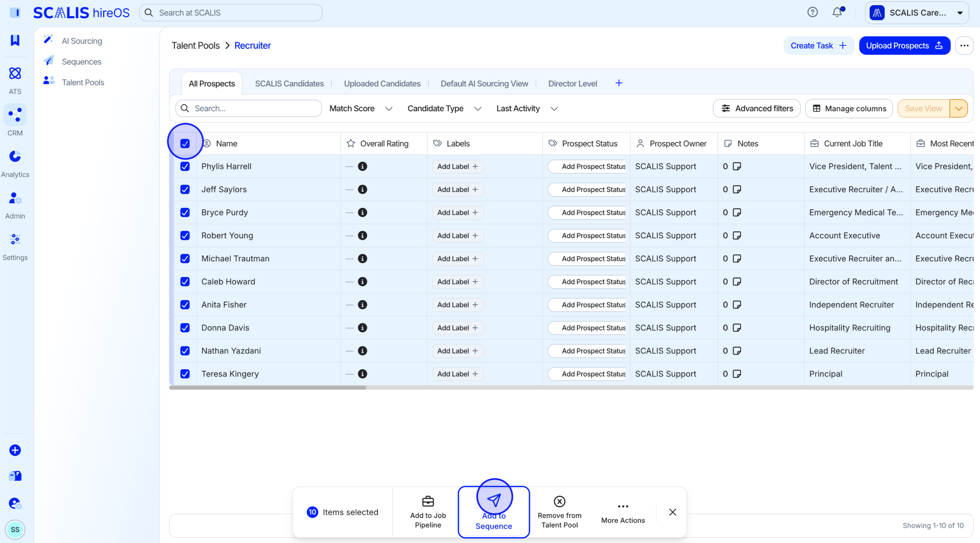This screenshot has height=543, width=980.
Task: Click the SS user avatar
Action: pyautogui.click(x=15, y=530)
